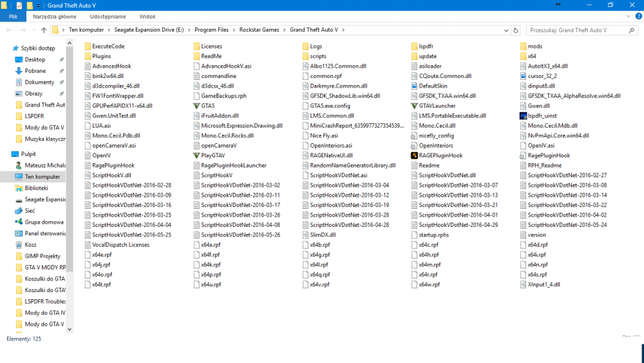The height and width of the screenshot is (363, 644).
Task: Click the cursor_32_2 image icon
Action: (523, 76)
